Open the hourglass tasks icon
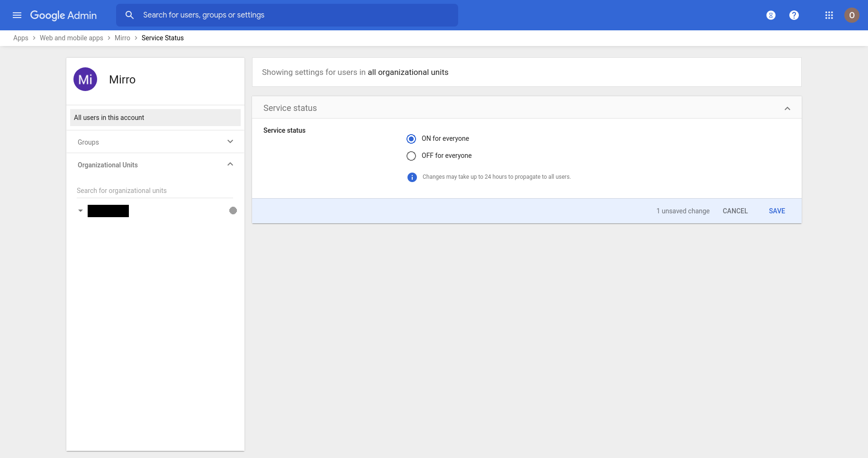 (771, 15)
